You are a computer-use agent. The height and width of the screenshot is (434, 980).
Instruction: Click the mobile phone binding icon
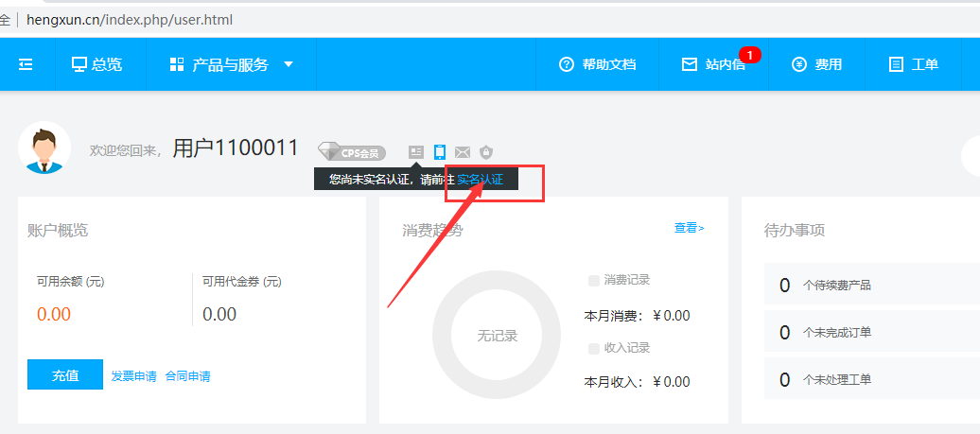point(439,151)
